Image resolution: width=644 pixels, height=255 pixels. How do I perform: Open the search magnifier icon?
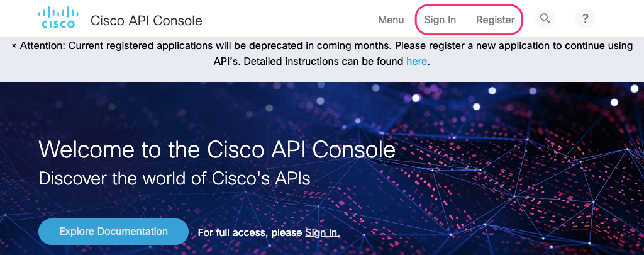[545, 18]
